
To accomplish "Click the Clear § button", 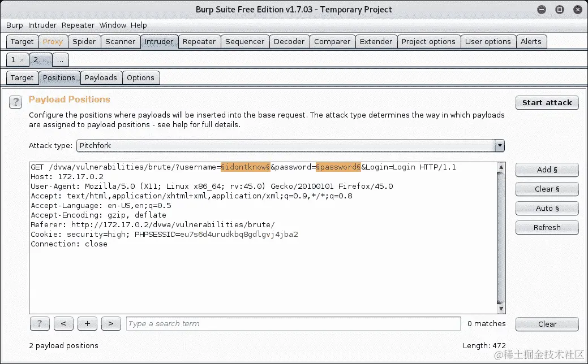I will (547, 189).
